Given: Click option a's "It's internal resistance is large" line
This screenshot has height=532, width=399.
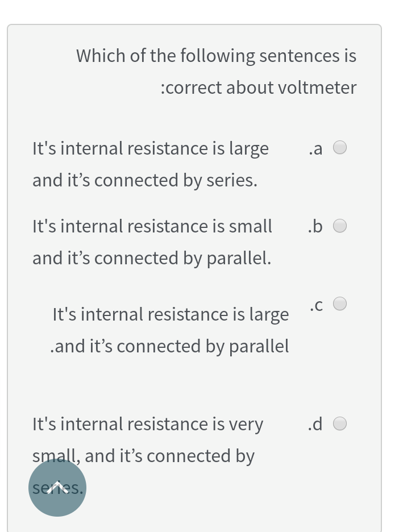Looking at the screenshot, I should (x=151, y=148).
